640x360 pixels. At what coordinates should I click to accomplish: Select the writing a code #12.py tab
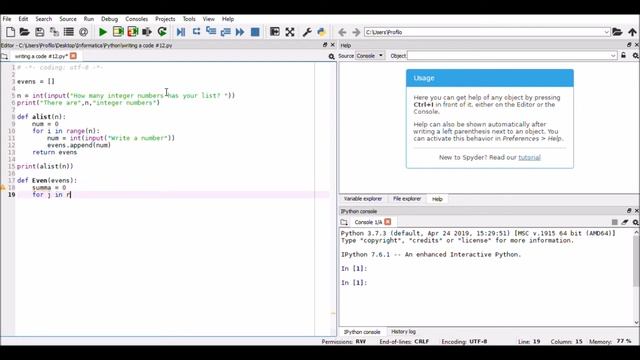click(x=41, y=56)
